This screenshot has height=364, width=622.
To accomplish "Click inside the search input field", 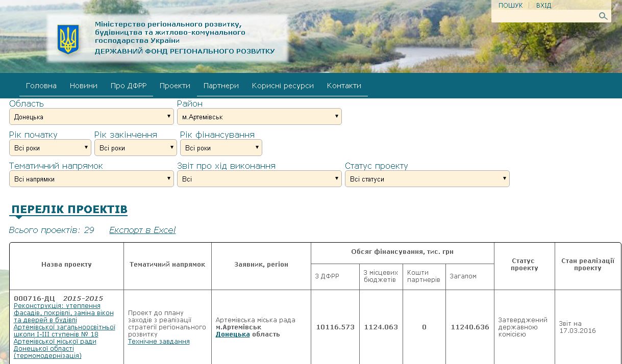I will coord(543,16).
